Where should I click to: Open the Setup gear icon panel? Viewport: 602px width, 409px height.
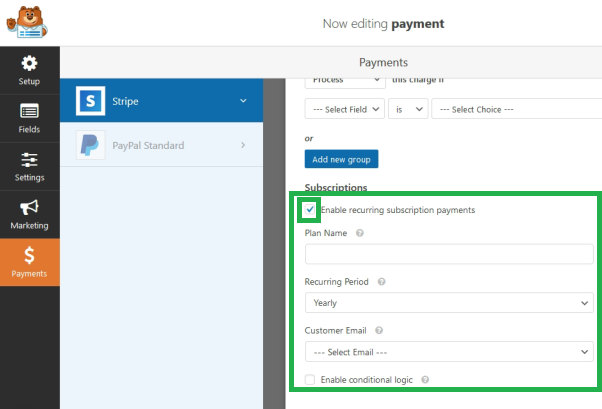[x=30, y=70]
